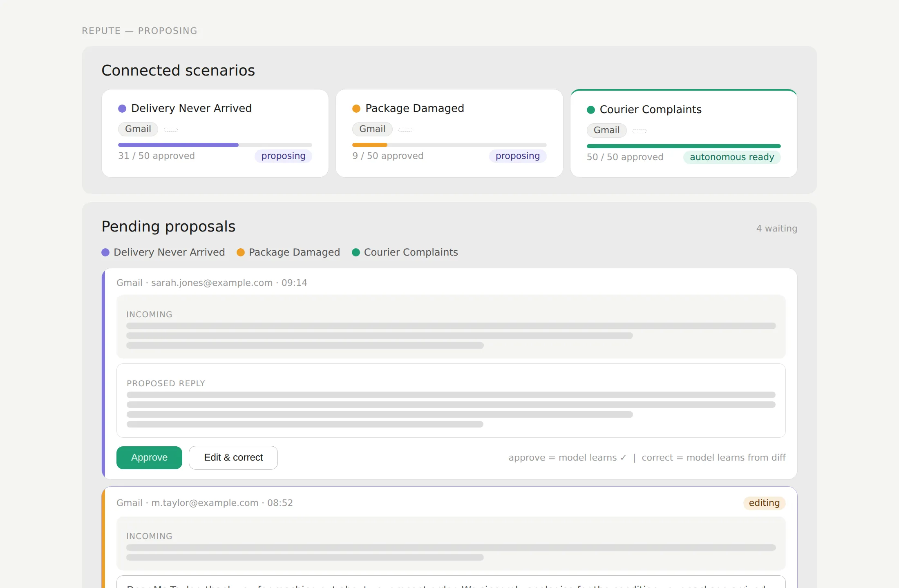Image resolution: width=899 pixels, height=588 pixels.
Task: Click the 4 waiting counter
Action: tap(777, 229)
